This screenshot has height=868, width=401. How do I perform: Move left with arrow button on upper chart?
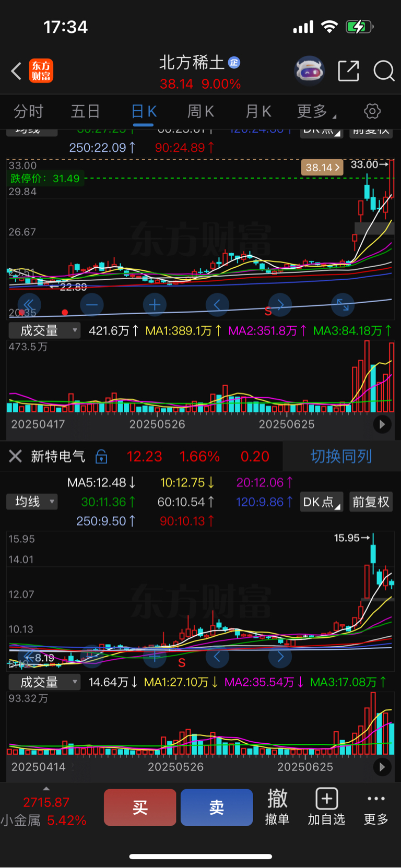[x=217, y=305]
